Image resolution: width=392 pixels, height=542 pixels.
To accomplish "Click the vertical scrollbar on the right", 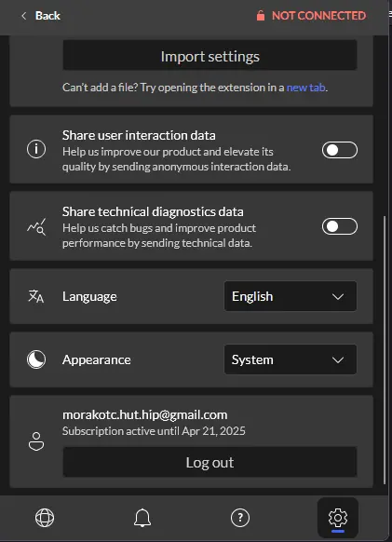I will click(x=385, y=350).
